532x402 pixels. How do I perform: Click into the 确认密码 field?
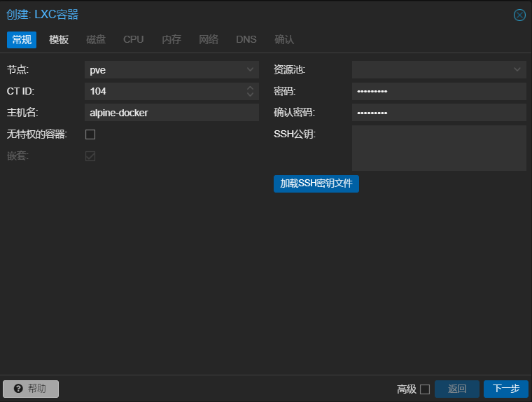pos(439,113)
